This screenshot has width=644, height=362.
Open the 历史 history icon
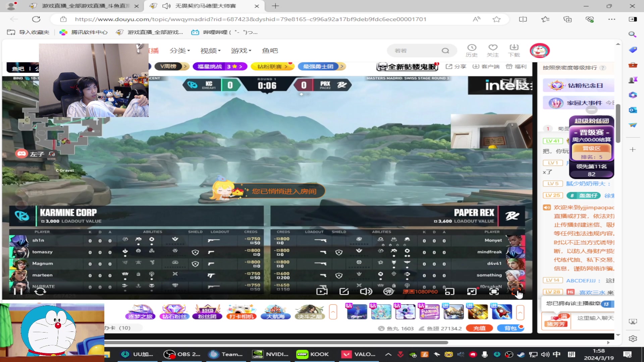click(472, 51)
